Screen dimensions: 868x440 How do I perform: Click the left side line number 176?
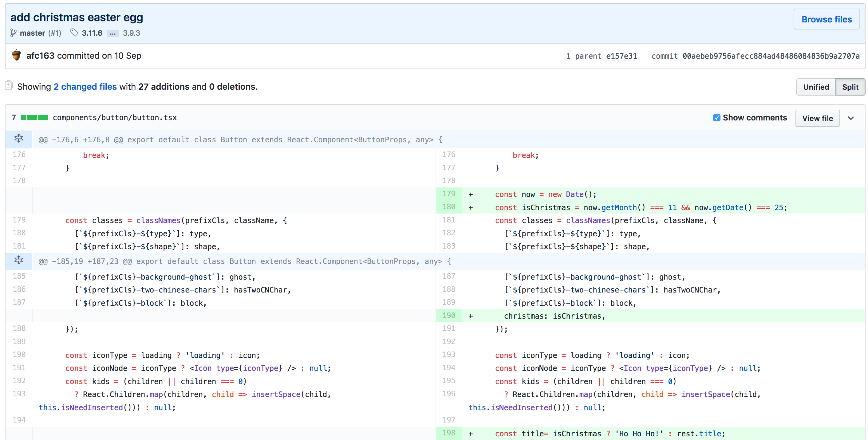(19, 154)
